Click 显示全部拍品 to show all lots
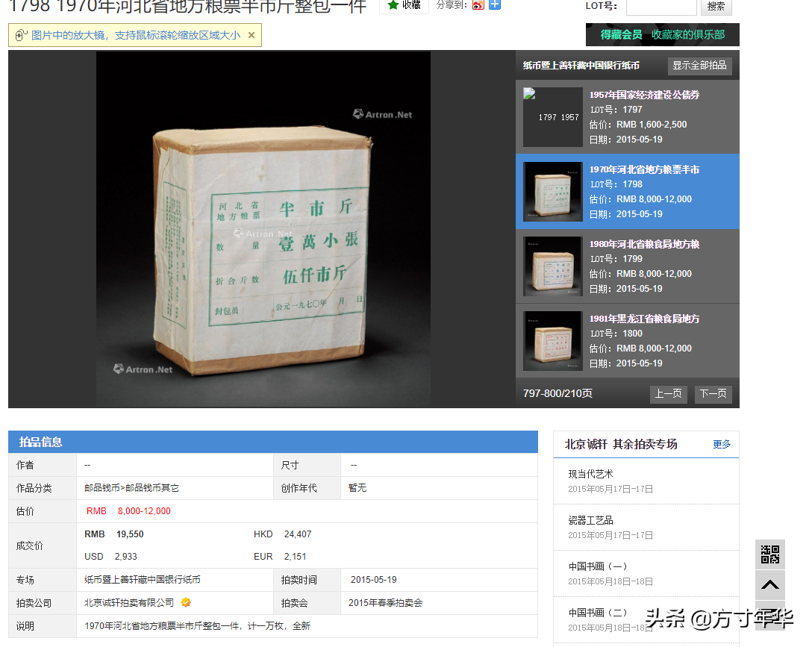The width and height of the screenshot is (812, 647). [699, 66]
